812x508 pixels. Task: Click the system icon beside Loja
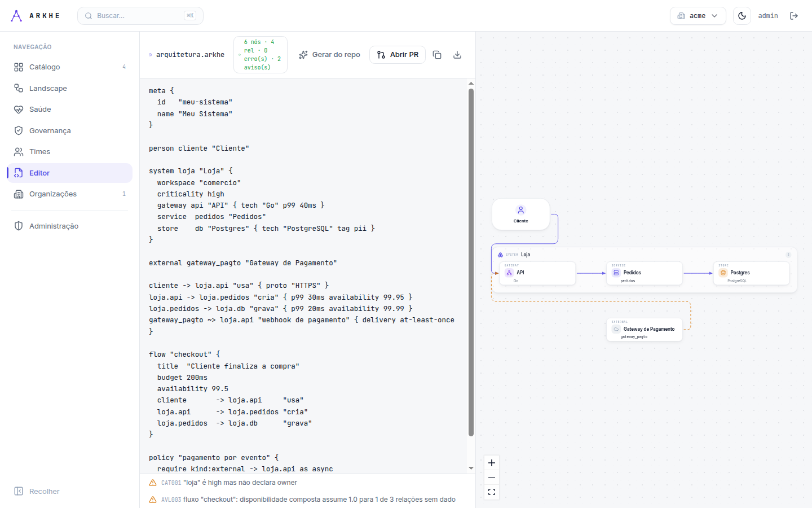500,255
